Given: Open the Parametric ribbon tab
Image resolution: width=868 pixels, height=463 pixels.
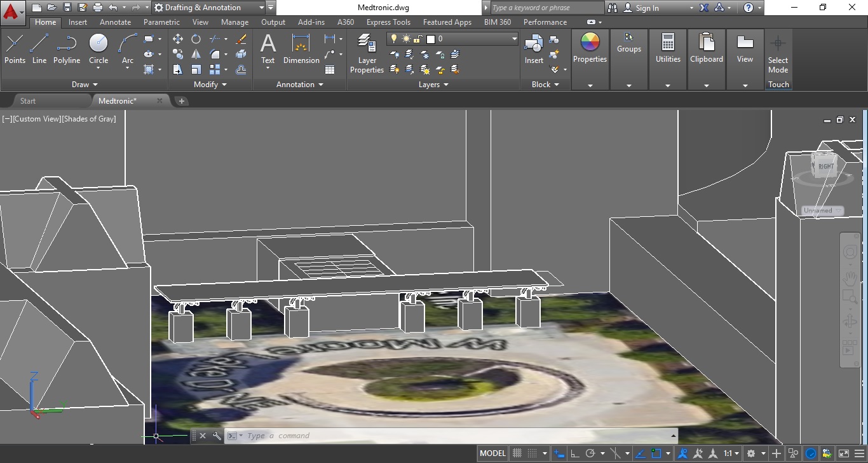Looking at the screenshot, I should pyautogui.click(x=161, y=22).
